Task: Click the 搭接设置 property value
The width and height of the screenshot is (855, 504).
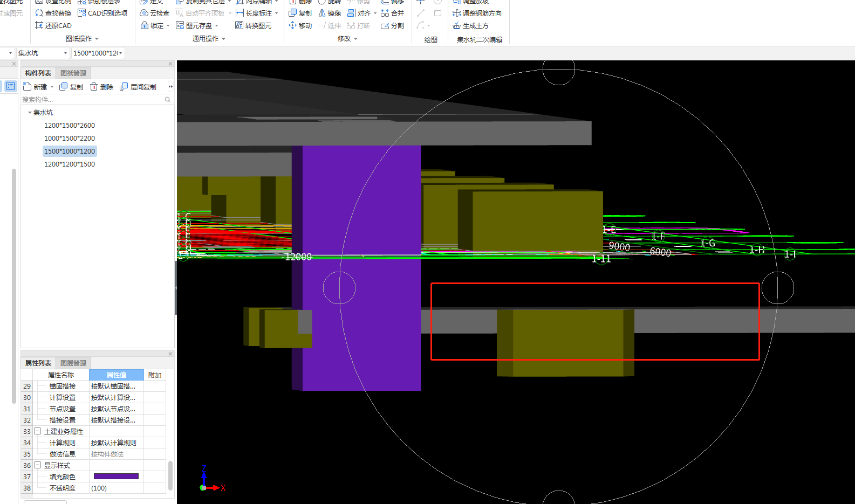Action: click(x=117, y=420)
